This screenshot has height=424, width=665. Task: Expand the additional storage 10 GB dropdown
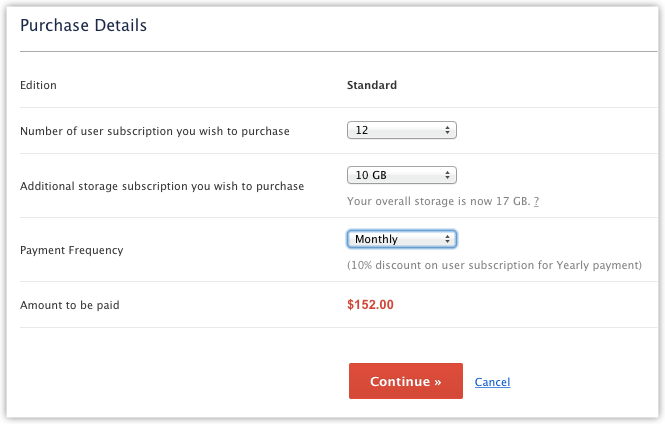click(x=400, y=175)
